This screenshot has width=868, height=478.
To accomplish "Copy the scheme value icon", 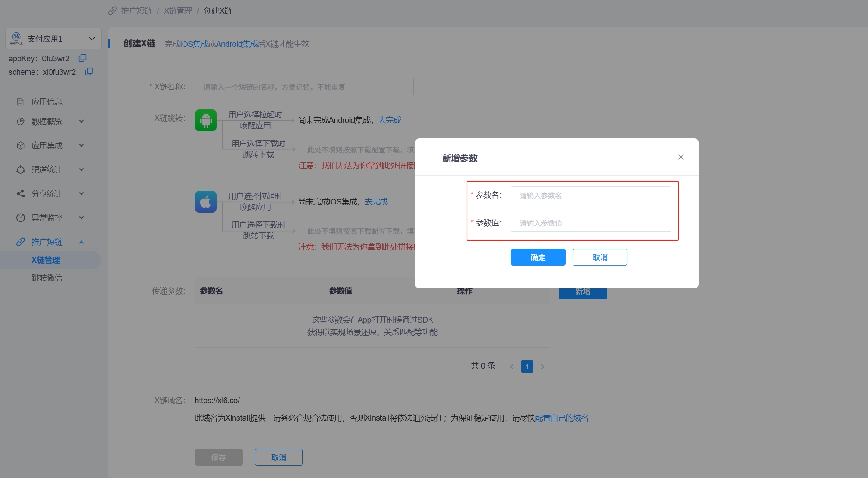I will [89, 72].
